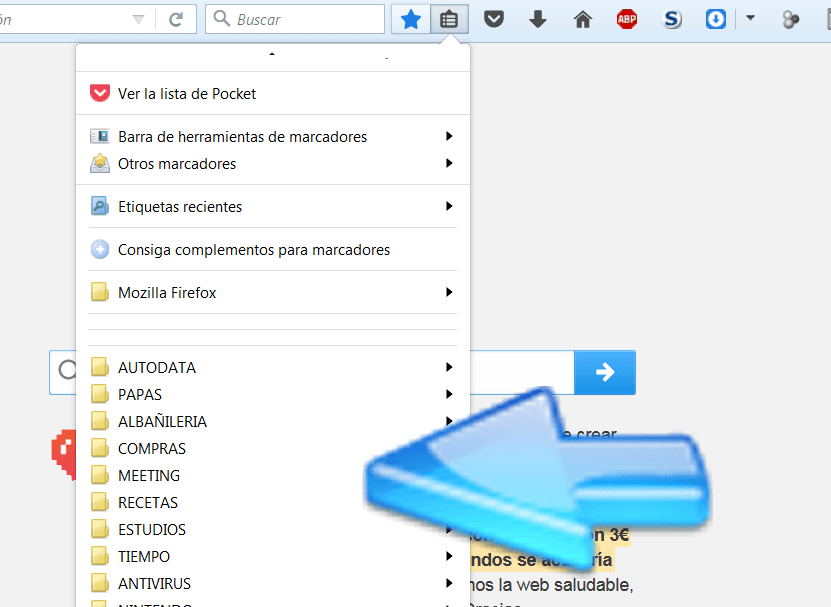Open the COMPRAS bookmark folder
The width and height of the screenshot is (831, 607).
click(x=273, y=448)
